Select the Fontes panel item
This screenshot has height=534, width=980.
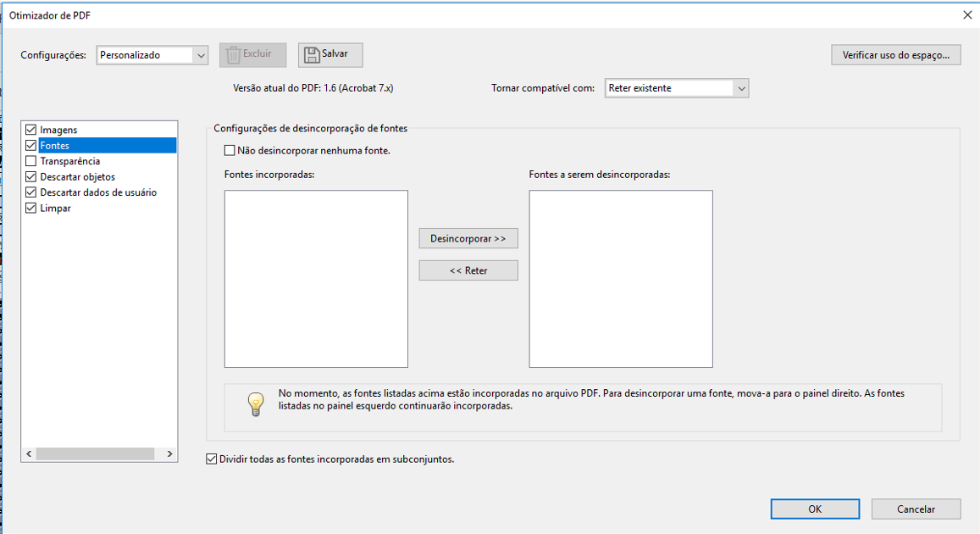click(x=55, y=146)
